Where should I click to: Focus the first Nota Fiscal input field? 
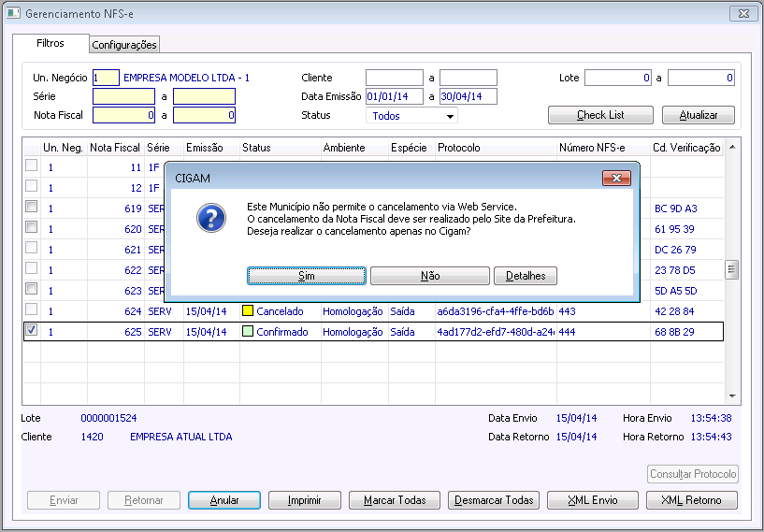coord(123,115)
